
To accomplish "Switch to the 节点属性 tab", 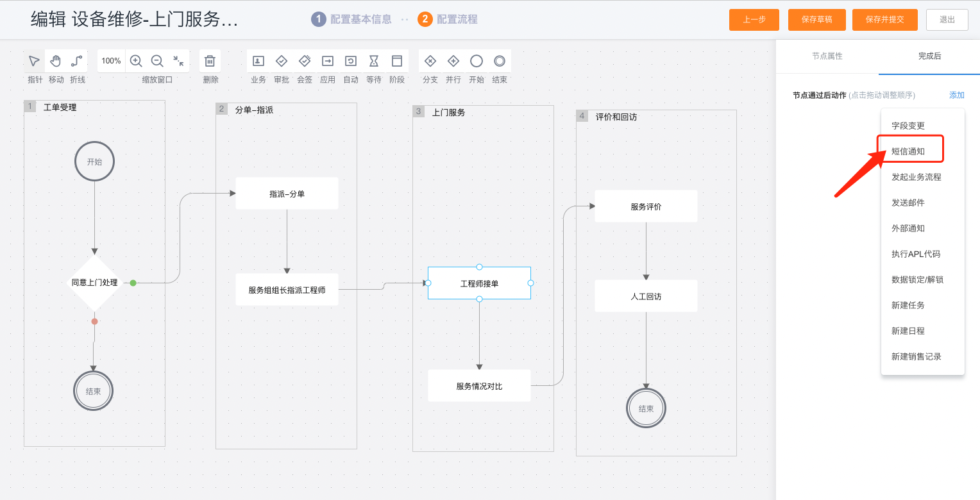I will (x=827, y=56).
